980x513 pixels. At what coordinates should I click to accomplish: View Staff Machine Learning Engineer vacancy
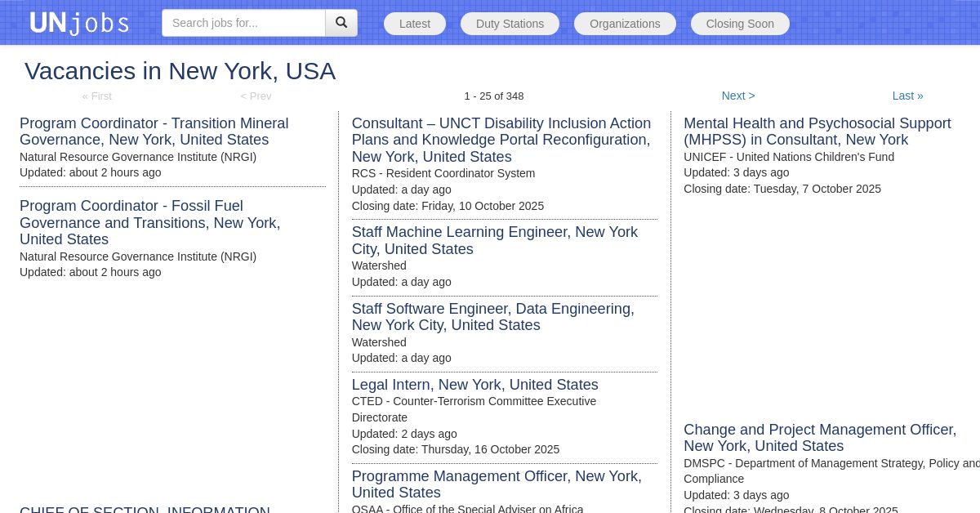coord(494,240)
